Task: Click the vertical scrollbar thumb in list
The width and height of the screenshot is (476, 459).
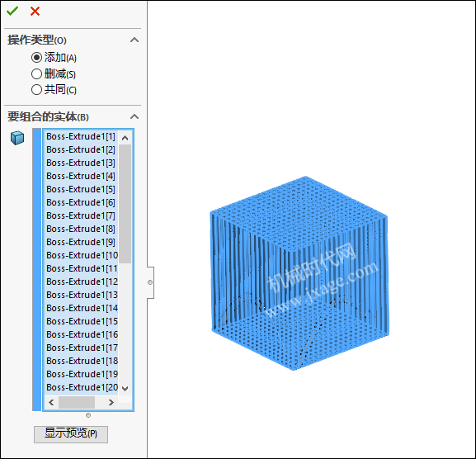Action: tap(125, 204)
